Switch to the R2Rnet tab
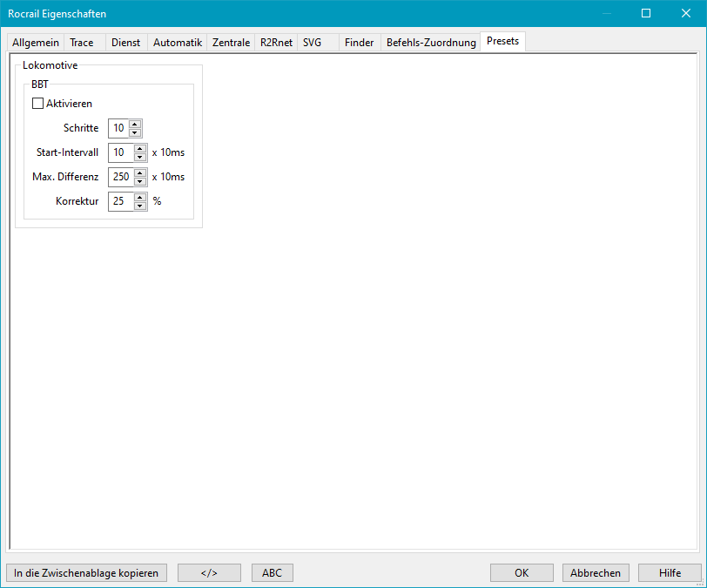The width and height of the screenshot is (707, 588). [275, 42]
